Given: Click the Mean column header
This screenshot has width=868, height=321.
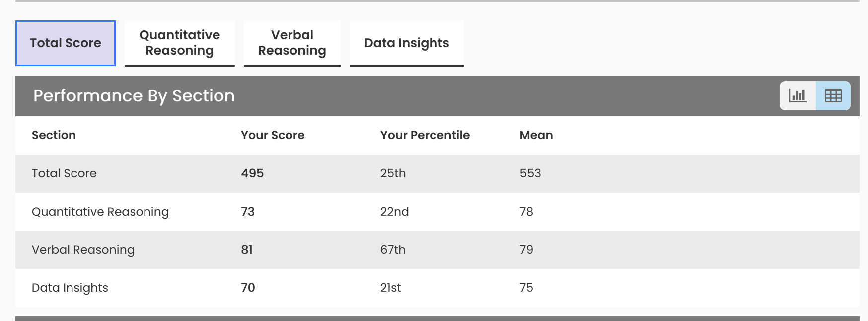Looking at the screenshot, I should [x=536, y=135].
